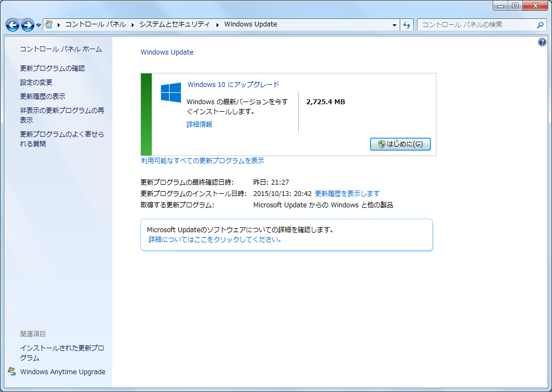Click the magnifier search icon
This screenshot has height=392, width=552.
(x=540, y=25)
